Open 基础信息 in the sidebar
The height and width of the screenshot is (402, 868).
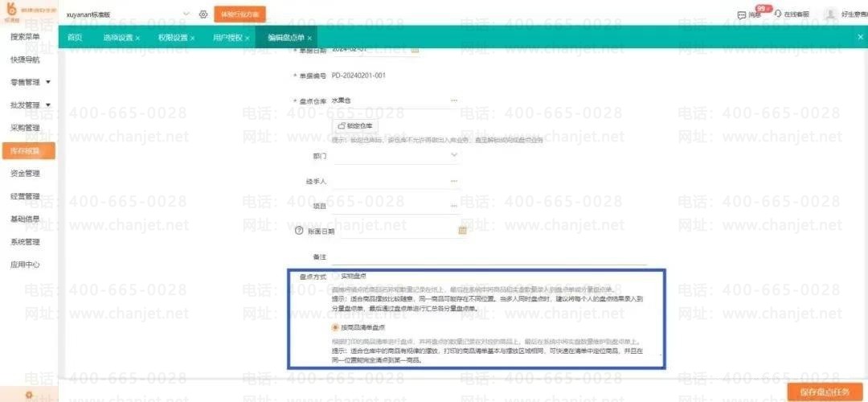click(26, 219)
